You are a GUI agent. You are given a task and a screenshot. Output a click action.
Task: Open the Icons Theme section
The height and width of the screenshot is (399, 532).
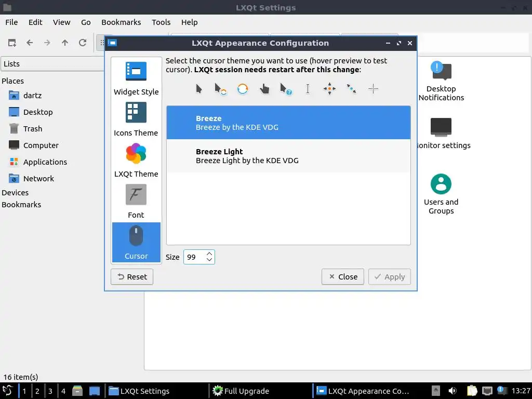136,119
